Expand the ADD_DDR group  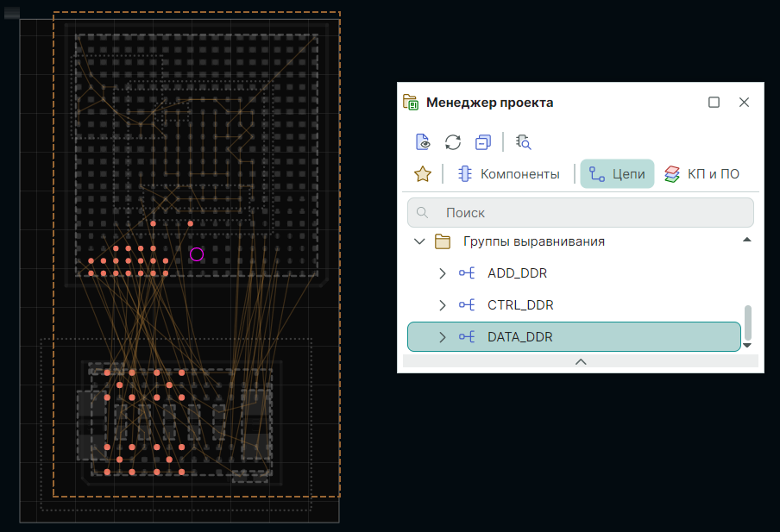tap(443, 273)
